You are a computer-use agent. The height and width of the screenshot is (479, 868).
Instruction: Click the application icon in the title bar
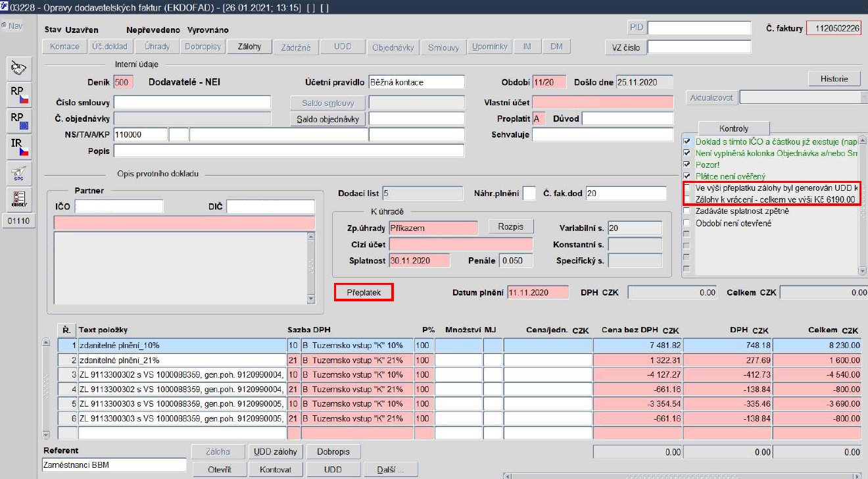(5, 8)
